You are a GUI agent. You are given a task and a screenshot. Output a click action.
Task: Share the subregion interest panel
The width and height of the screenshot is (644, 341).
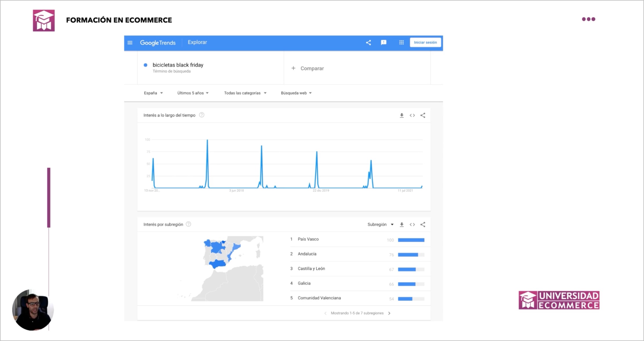tap(423, 224)
